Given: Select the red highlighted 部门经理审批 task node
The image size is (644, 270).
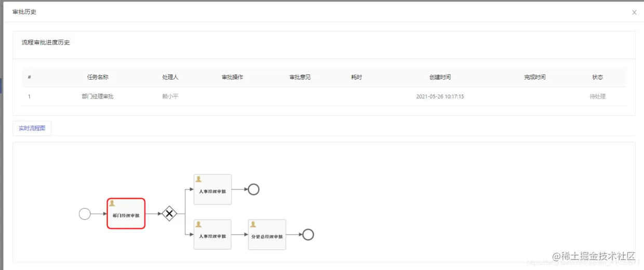Looking at the screenshot, I should 126,213.
